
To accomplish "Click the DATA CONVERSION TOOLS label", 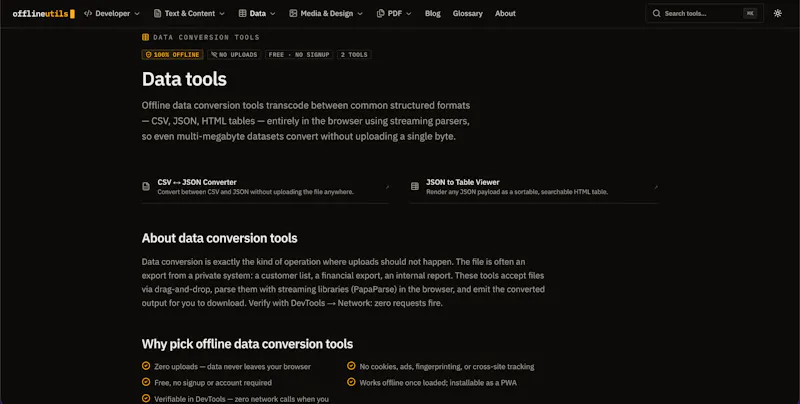I will point(206,37).
